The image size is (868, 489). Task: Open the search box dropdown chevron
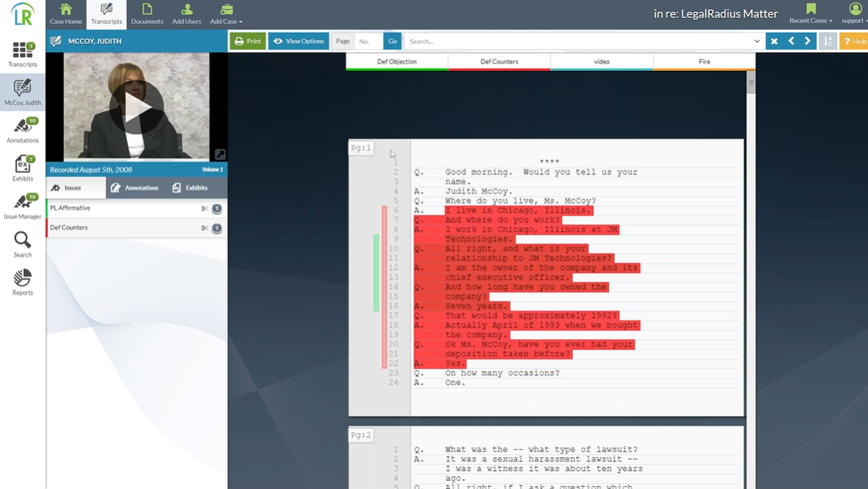pos(757,42)
